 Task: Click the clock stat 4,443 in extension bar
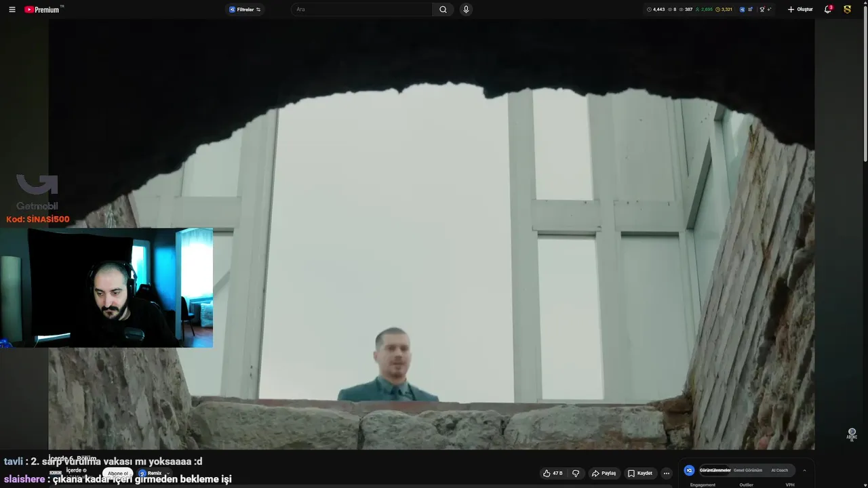[x=656, y=9]
